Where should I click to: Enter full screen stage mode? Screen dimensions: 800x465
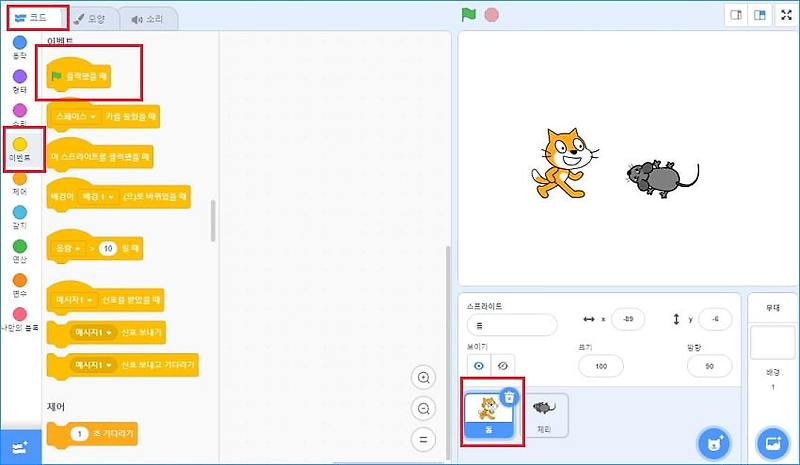pos(786,15)
